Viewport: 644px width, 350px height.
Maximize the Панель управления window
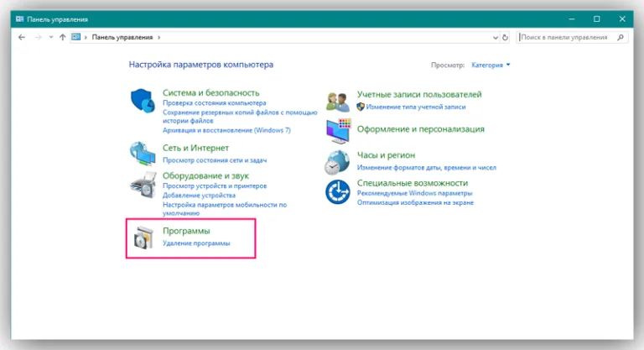pos(597,19)
